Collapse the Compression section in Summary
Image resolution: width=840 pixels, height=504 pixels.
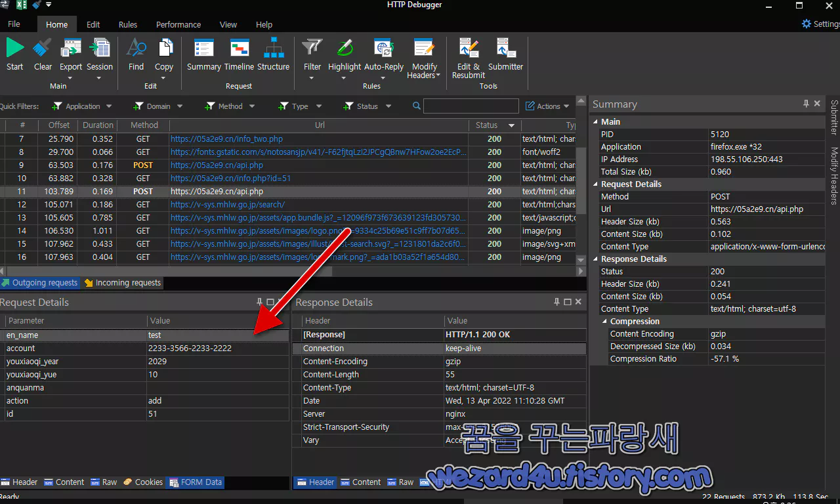[x=605, y=322]
